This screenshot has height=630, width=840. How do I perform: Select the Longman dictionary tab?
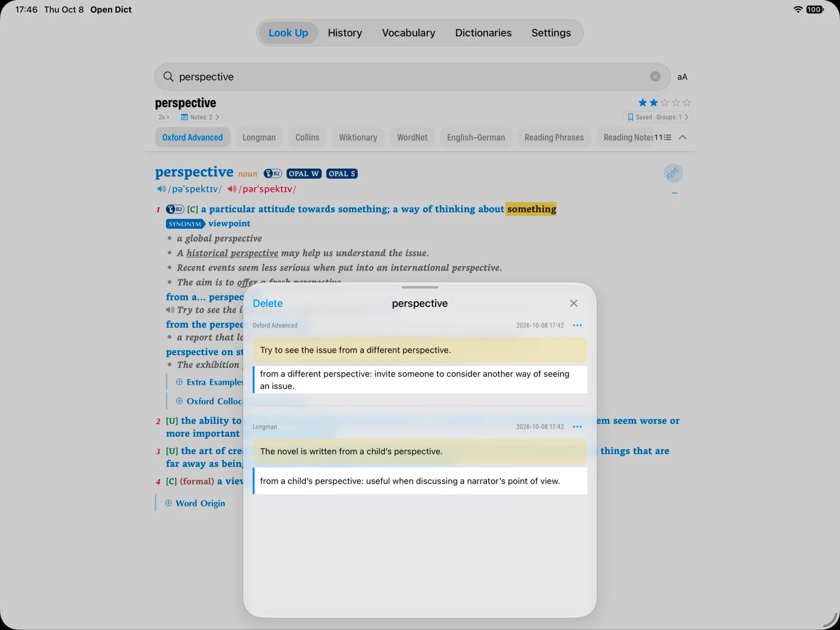coord(259,138)
